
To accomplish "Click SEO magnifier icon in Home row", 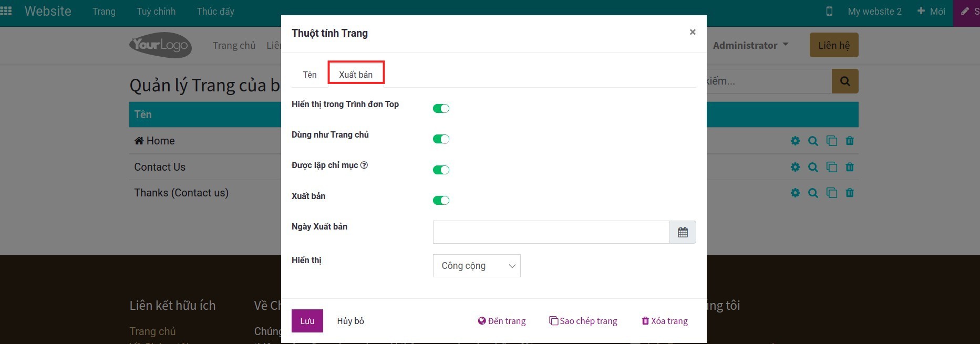I will click(813, 141).
